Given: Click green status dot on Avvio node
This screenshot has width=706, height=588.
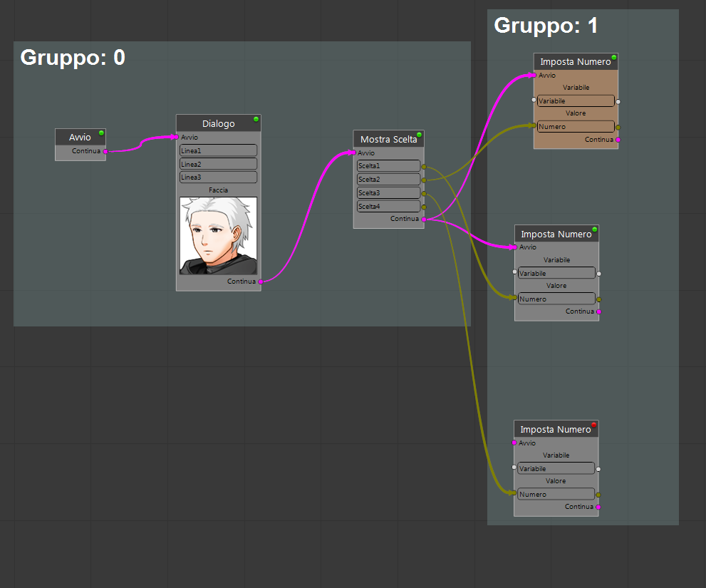Looking at the screenshot, I should point(101,133).
